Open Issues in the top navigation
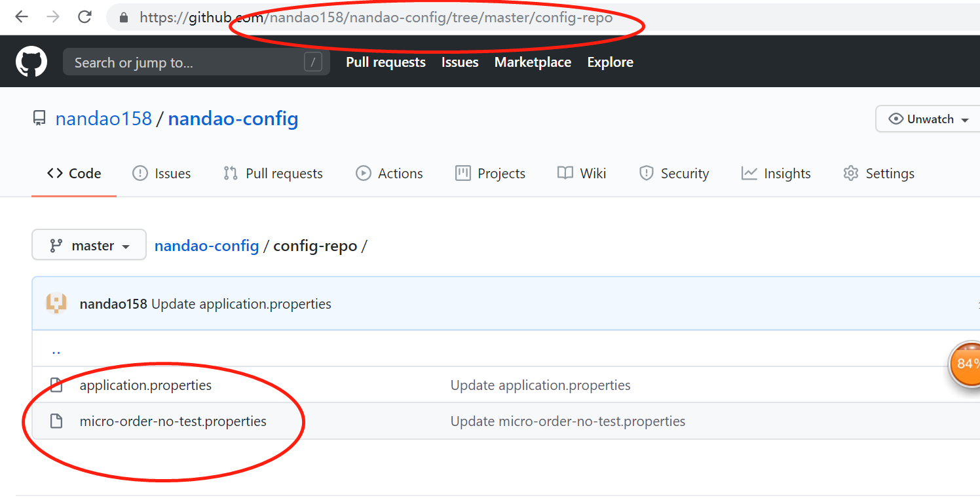Viewport: 980px width, 504px height. point(460,62)
